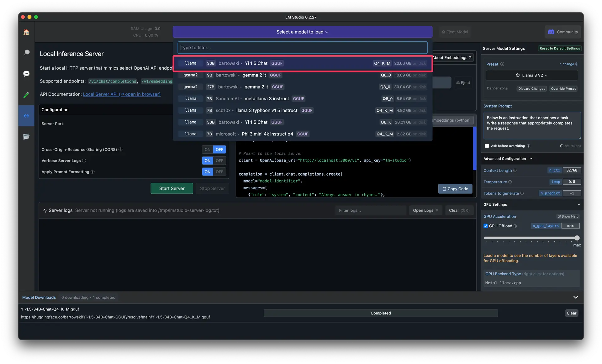Select Yi 1 5 Chat Q4_K_M model

tap(302, 64)
